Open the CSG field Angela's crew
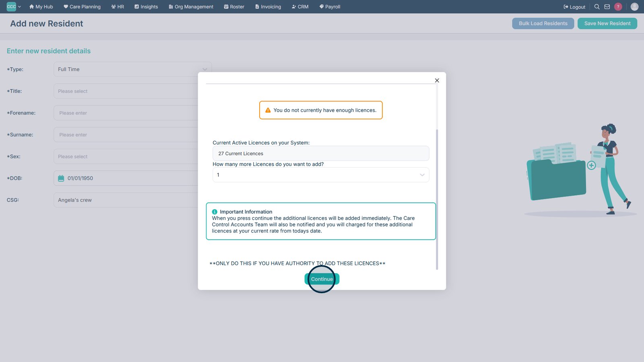The width and height of the screenshot is (644, 362). pyautogui.click(x=126, y=200)
